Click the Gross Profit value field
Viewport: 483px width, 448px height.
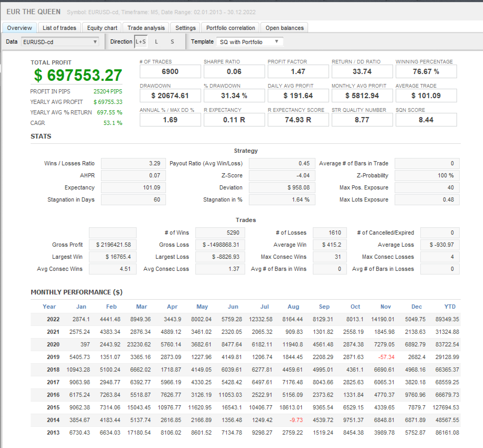pos(113,245)
